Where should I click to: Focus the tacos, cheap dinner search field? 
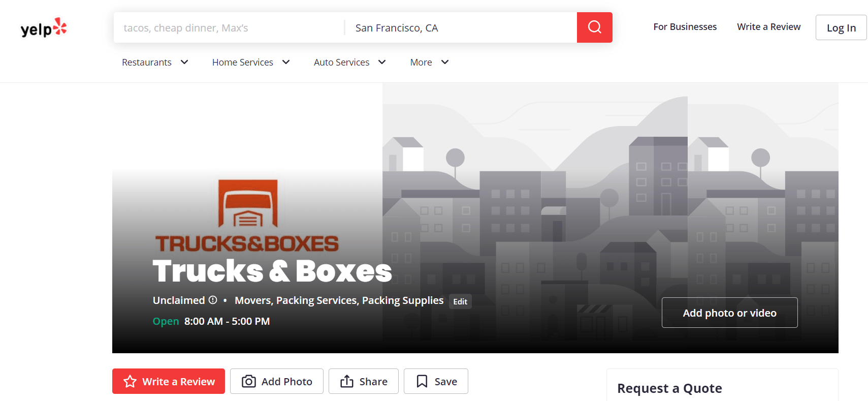pyautogui.click(x=229, y=27)
